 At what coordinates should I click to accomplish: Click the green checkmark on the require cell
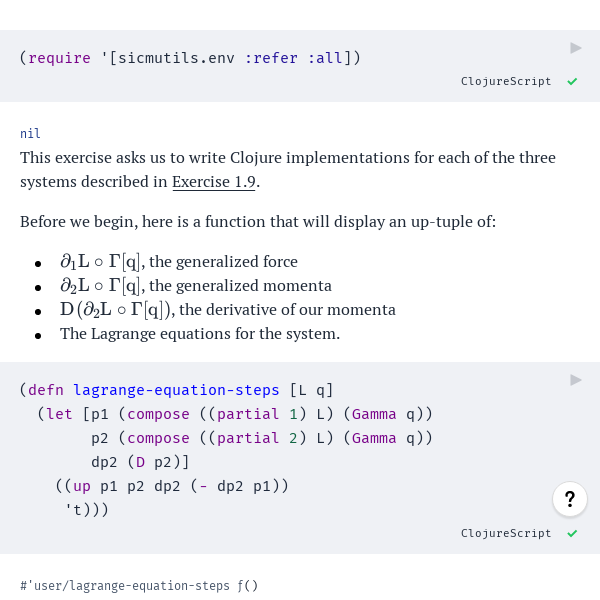point(572,81)
